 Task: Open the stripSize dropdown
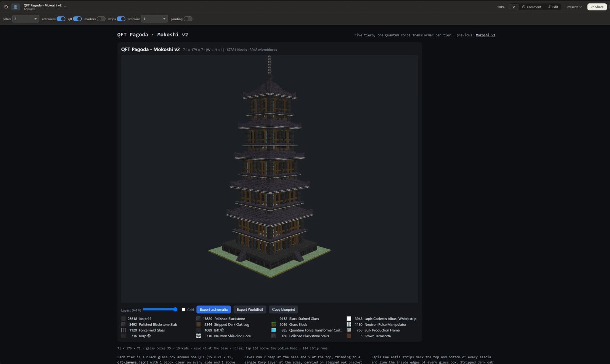tap(154, 19)
